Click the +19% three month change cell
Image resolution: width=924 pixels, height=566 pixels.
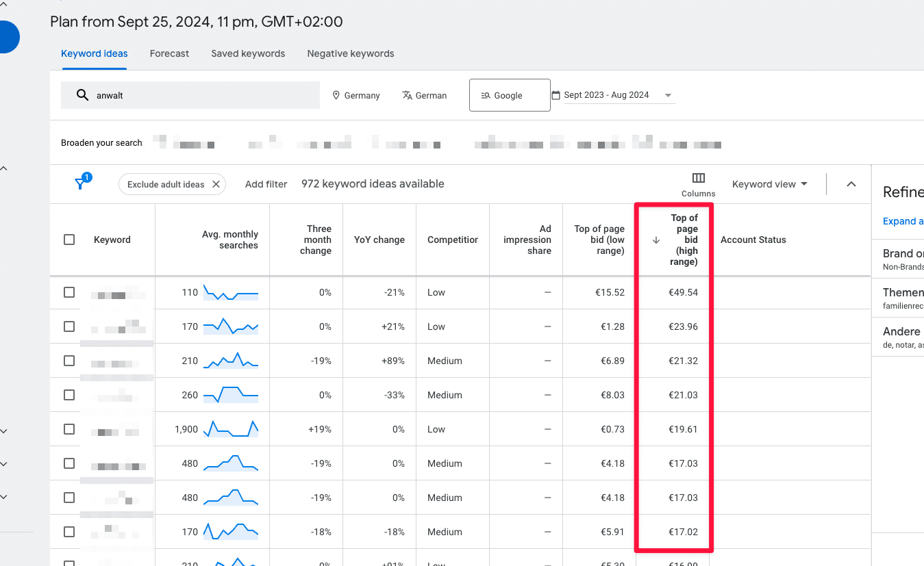(320, 429)
